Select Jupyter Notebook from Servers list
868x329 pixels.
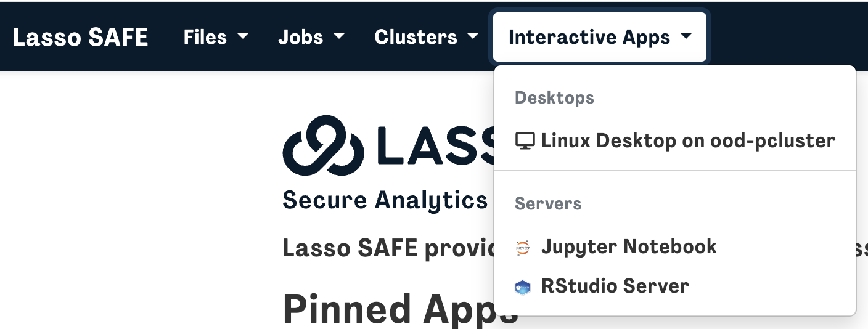tap(675, 247)
